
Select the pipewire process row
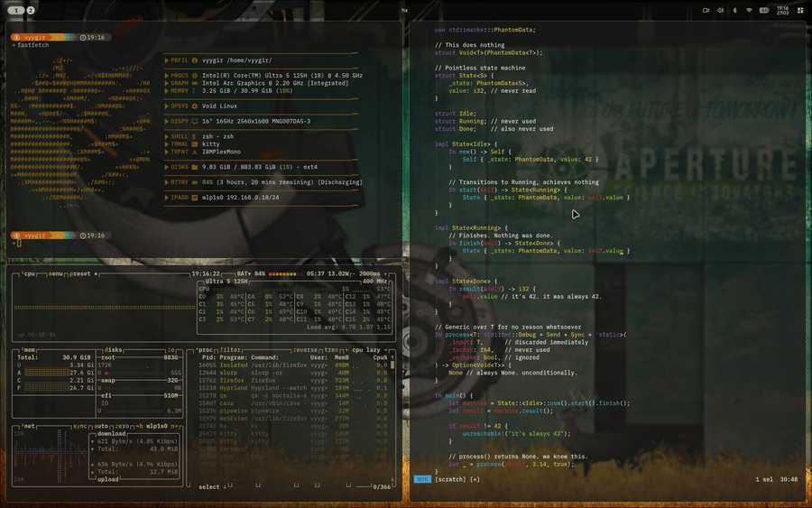point(293,411)
